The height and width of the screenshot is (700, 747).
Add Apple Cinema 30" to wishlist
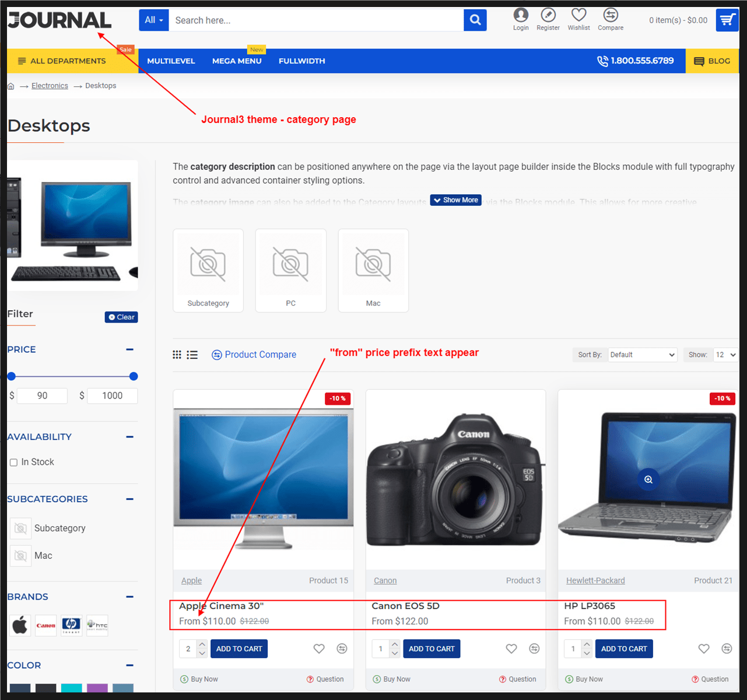click(319, 649)
